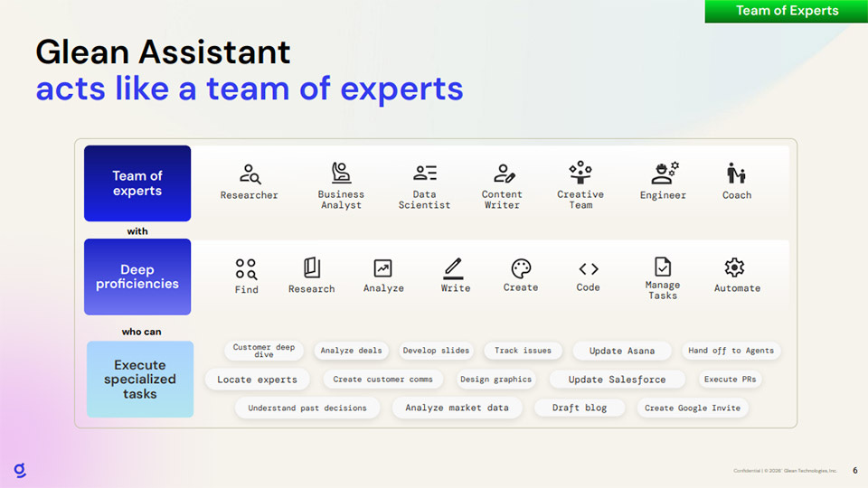This screenshot has width=868, height=488.
Task: Click the 'with' connector text
Action: [x=137, y=231]
